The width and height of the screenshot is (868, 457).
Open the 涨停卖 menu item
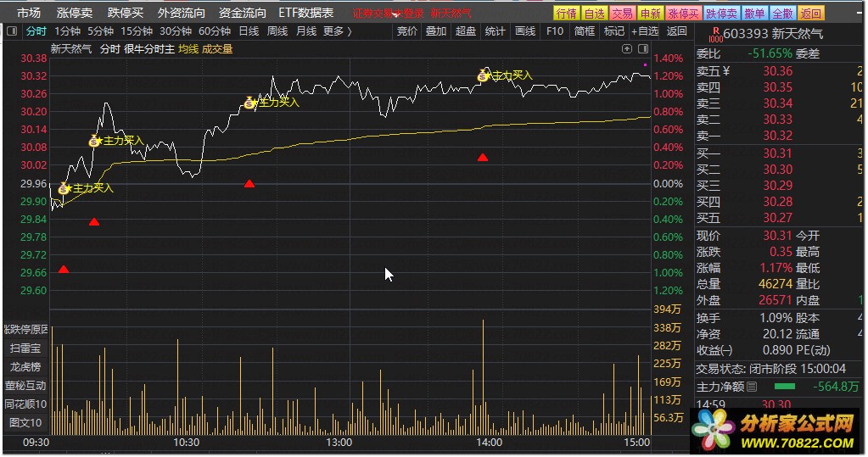pyautogui.click(x=74, y=13)
